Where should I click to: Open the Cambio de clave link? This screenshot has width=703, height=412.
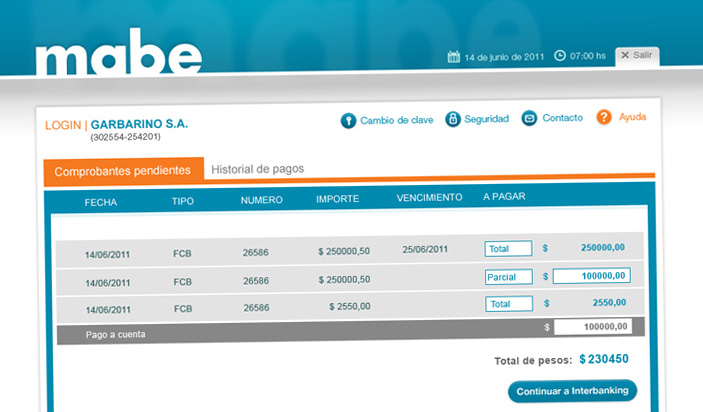pyautogui.click(x=397, y=119)
